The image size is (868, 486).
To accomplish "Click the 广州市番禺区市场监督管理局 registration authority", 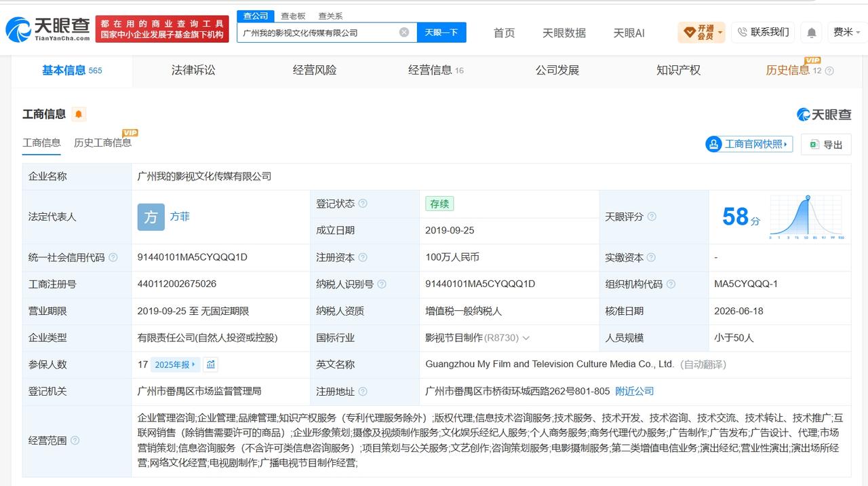I will pyautogui.click(x=199, y=391).
